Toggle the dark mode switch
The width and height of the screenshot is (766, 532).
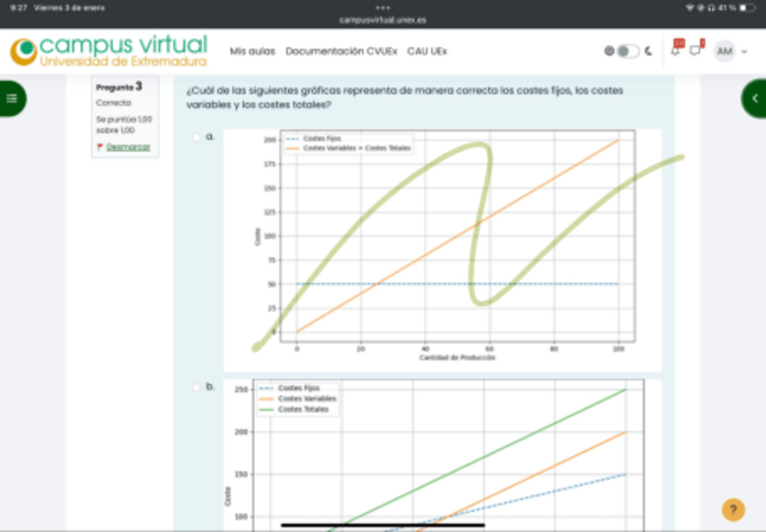(x=628, y=51)
